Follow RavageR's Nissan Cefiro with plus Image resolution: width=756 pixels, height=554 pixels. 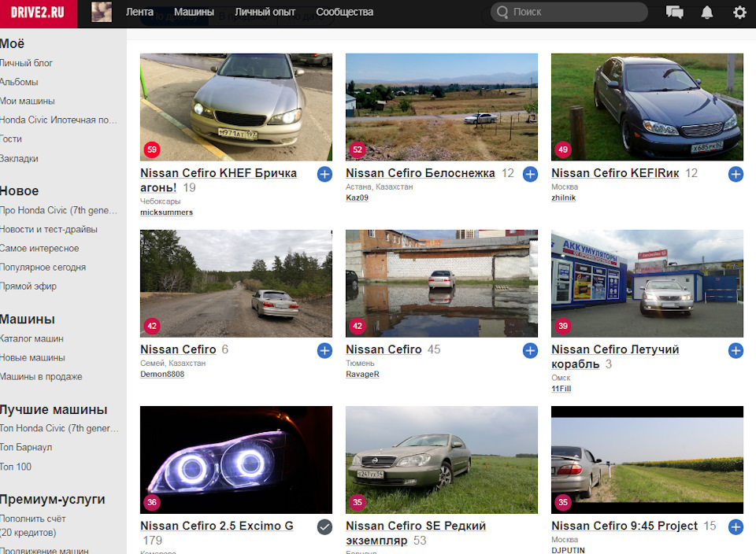pos(530,351)
